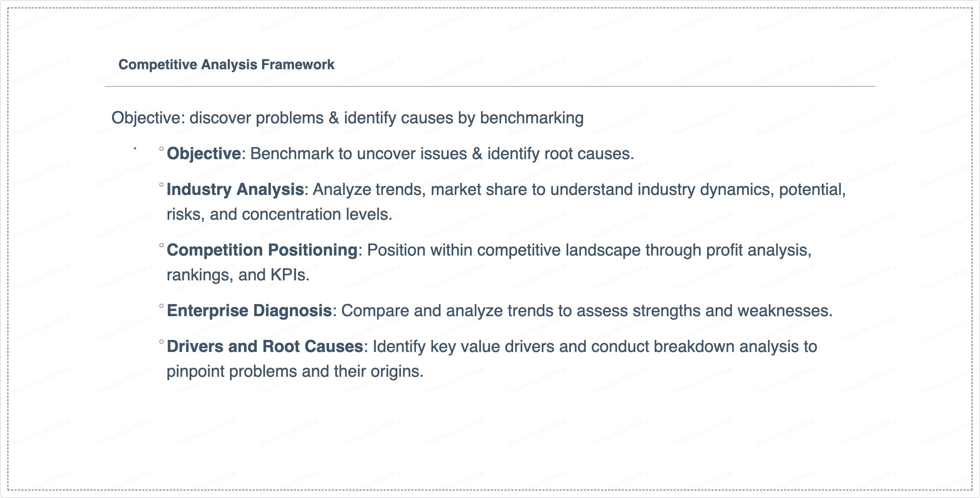Click the "Competitive Analysis Framework" slide title

[226, 65]
